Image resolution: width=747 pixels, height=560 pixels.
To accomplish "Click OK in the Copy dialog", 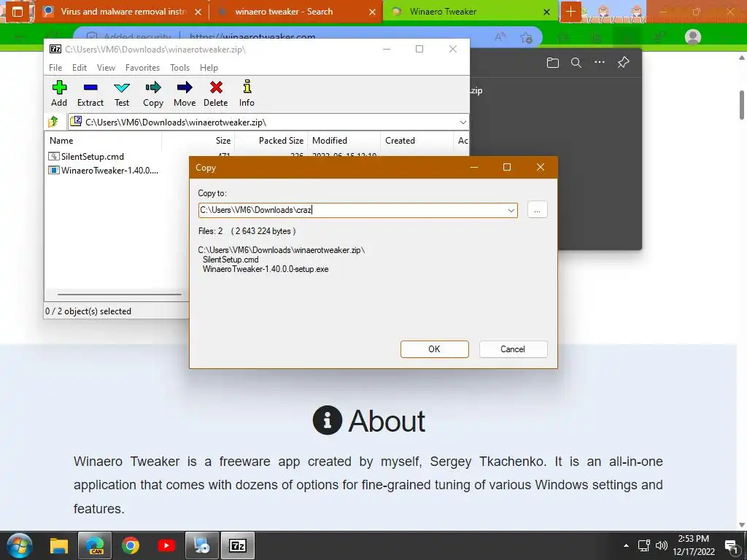I will click(435, 349).
